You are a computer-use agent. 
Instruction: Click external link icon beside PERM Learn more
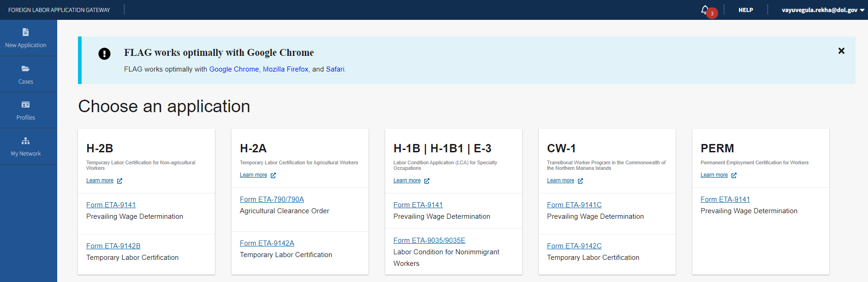[734, 175]
